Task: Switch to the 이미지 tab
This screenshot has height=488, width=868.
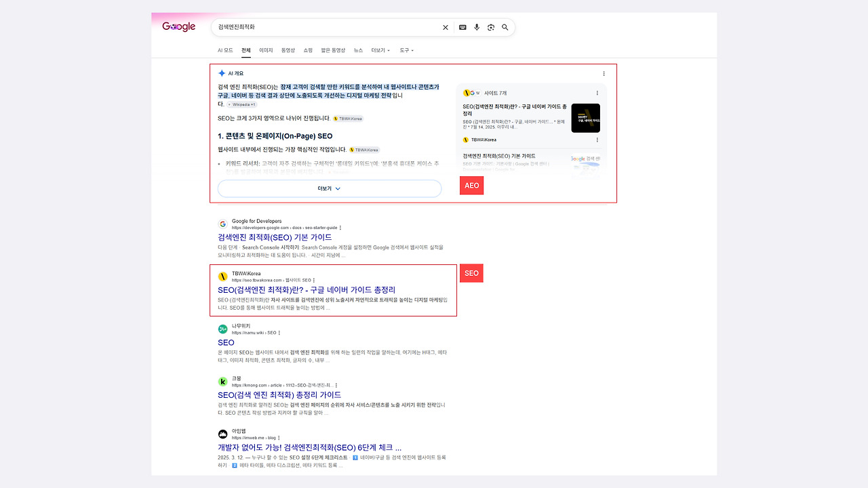Action: (266, 50)
